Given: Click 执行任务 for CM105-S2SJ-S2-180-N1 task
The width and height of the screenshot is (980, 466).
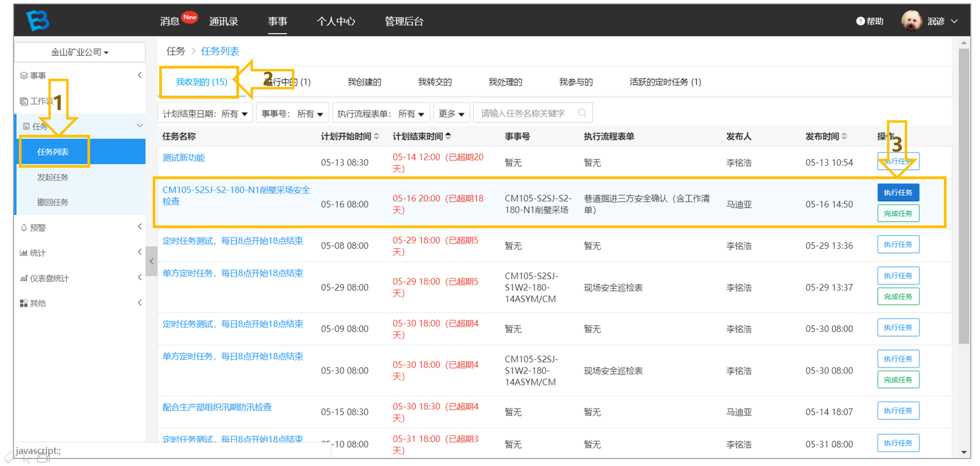Looking at the screenshot, I should click(x=898, y=193).
